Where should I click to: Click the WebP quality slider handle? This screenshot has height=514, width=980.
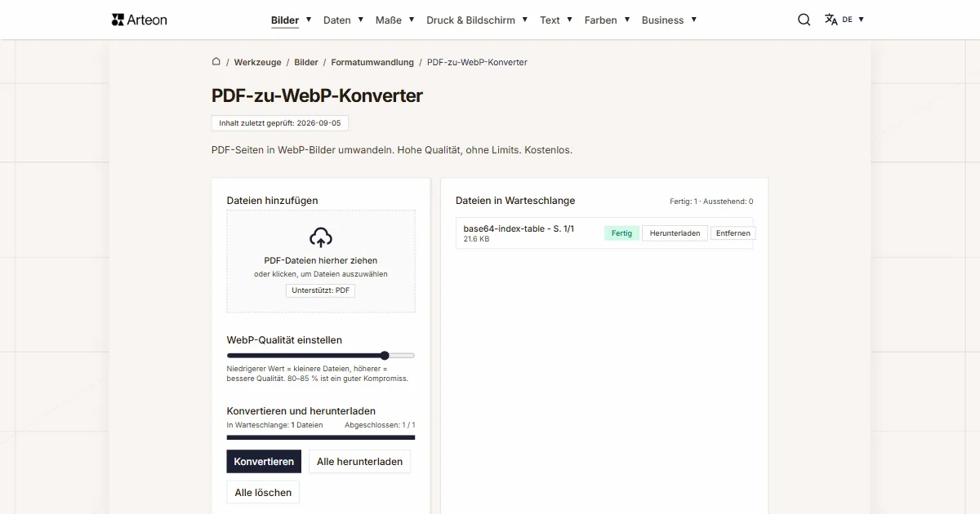[385, 356]
